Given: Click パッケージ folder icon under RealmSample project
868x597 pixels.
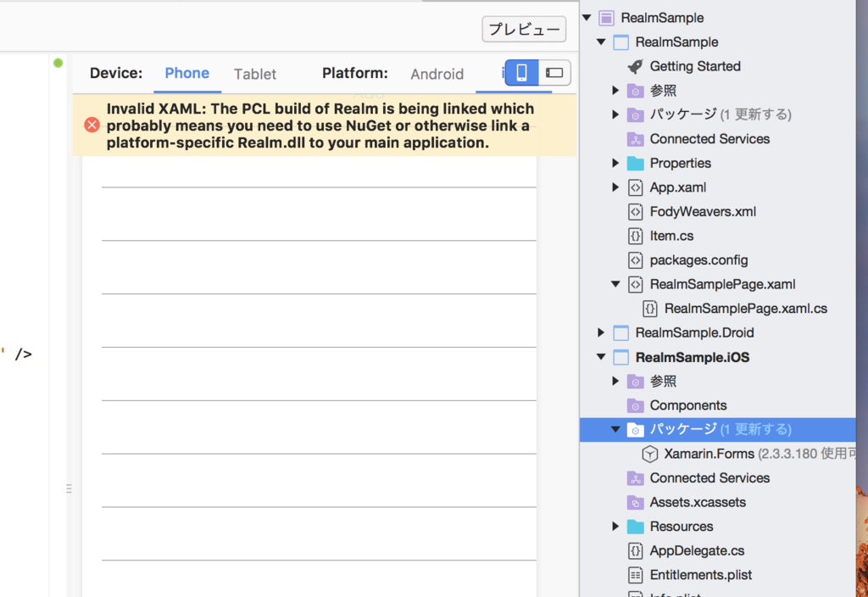Looking at the screenshot, I should point(636,114).
